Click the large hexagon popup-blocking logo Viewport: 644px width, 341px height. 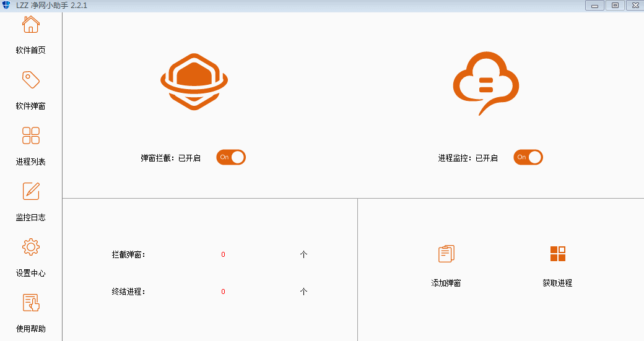point(194,82)
